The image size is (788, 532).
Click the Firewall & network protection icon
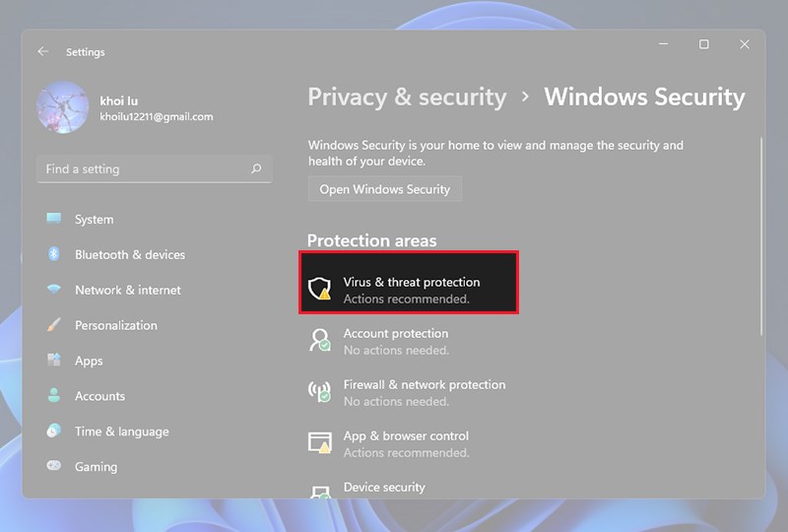319,391
